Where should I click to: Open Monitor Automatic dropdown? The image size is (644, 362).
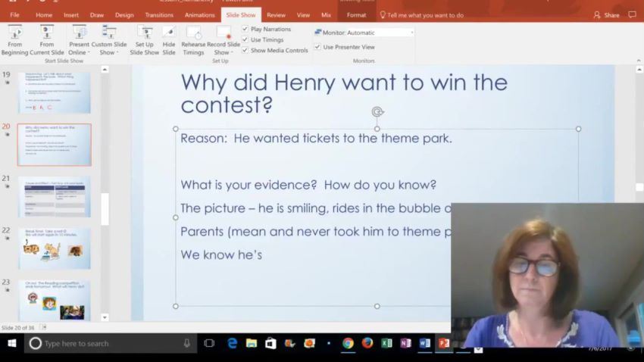tap(368, 33)
